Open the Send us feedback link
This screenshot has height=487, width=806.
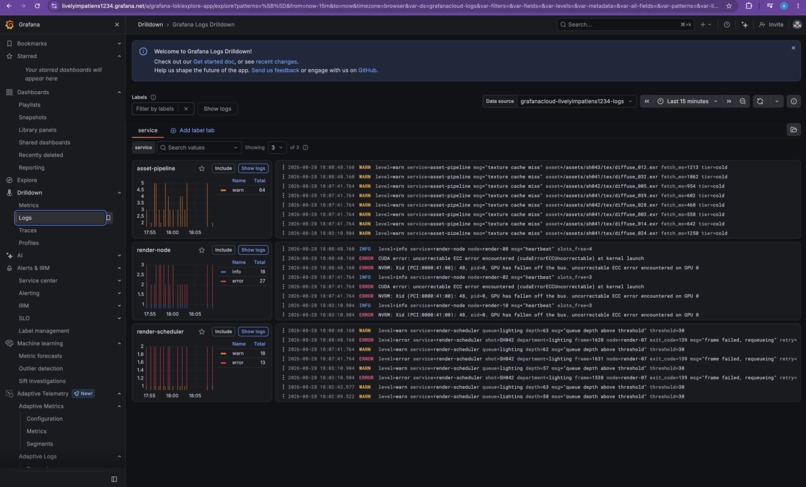click(x=275, y=70)
